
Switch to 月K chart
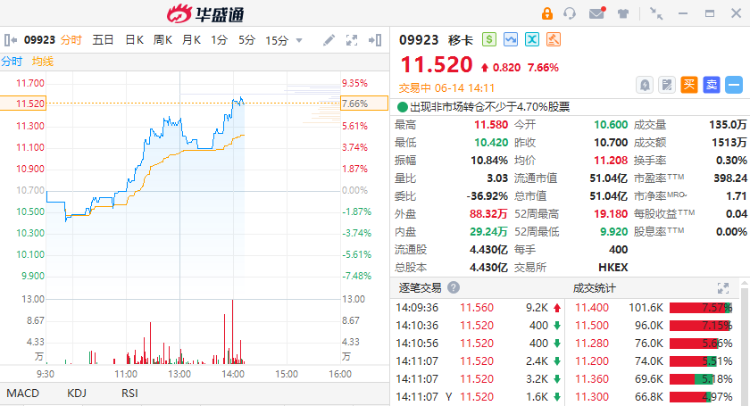click(x=191, y=40)
